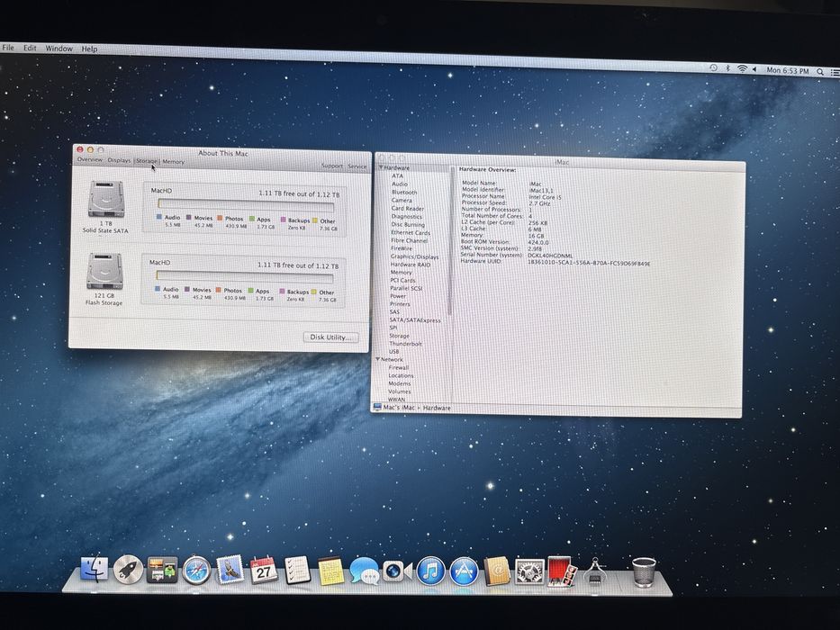
Task: Click the 121 GB Flash Storage drive icon
Action: pos(105,272)
